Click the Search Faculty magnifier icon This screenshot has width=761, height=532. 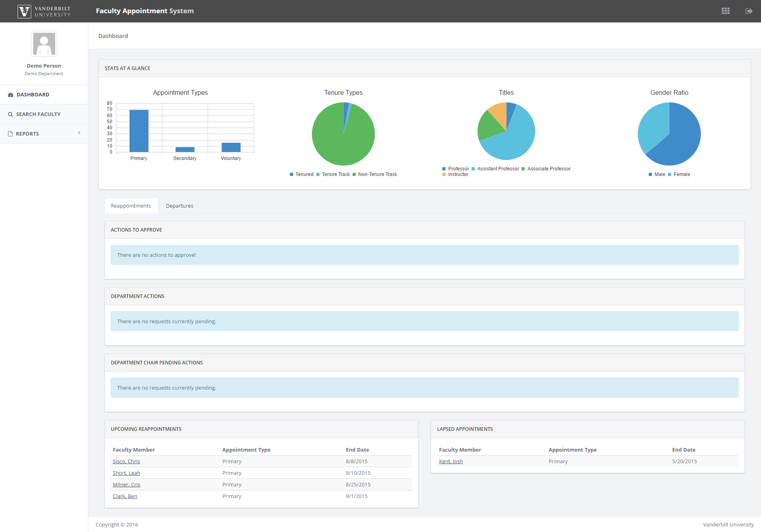(x=11, y=114)
